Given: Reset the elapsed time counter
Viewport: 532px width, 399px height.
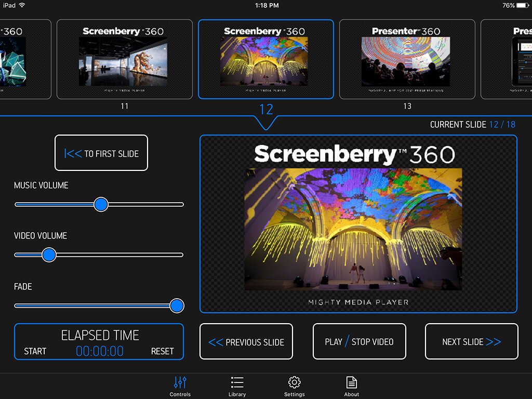Looking at the screenshot, I should point(162,351).
